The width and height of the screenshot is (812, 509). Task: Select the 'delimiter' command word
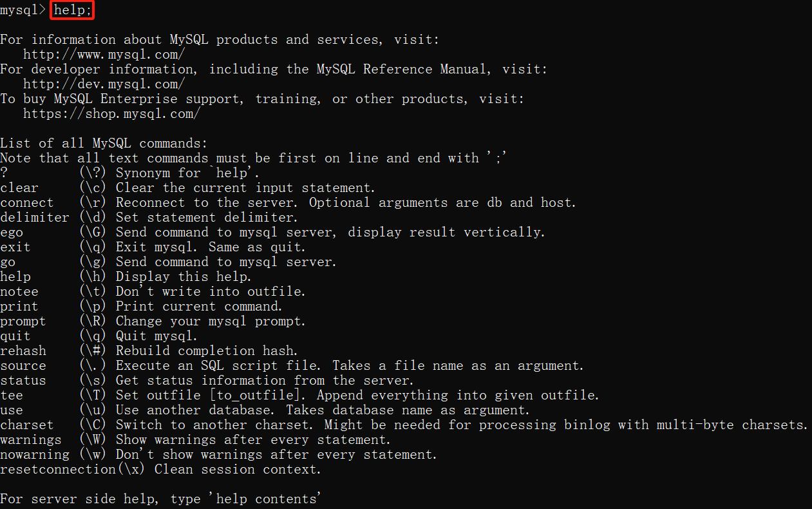[x=35, y=217]
